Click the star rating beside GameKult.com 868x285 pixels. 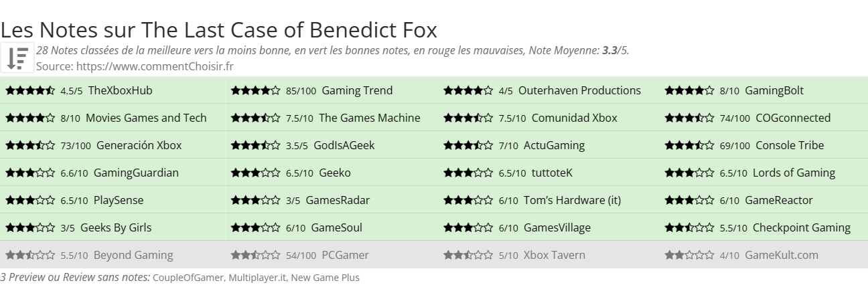coord(689,255)
